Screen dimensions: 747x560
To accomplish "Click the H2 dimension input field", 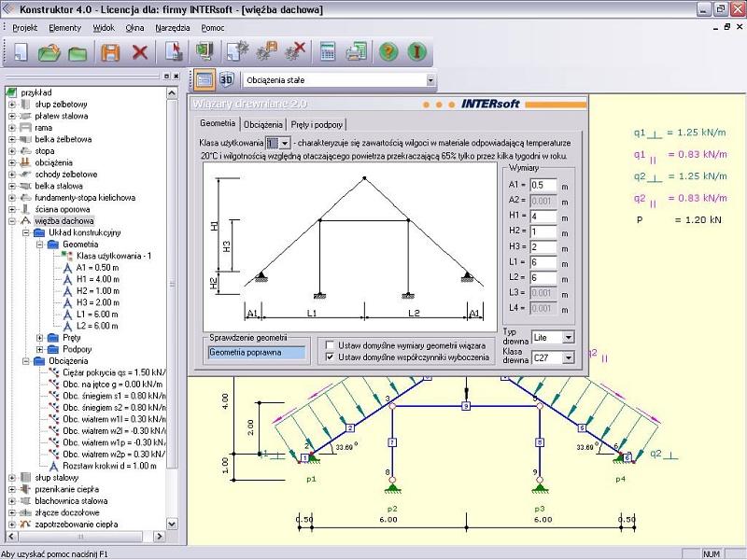I will tap(543, 231).
